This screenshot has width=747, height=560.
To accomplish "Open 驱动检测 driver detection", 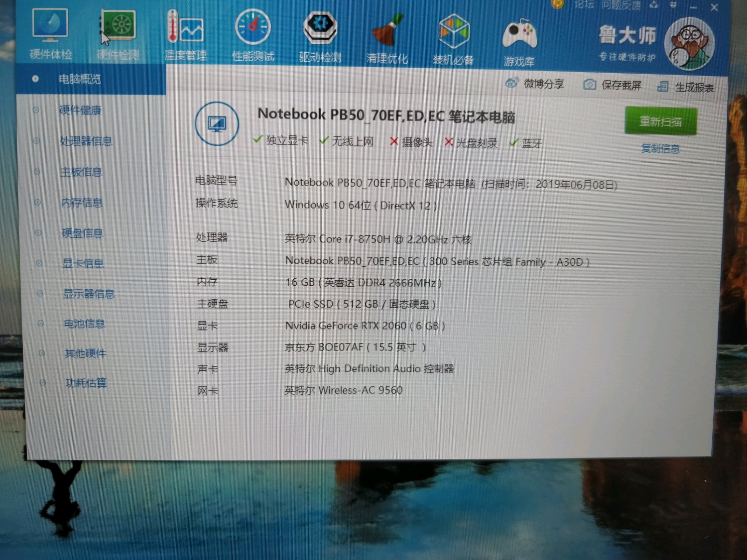I will (320, 36).
